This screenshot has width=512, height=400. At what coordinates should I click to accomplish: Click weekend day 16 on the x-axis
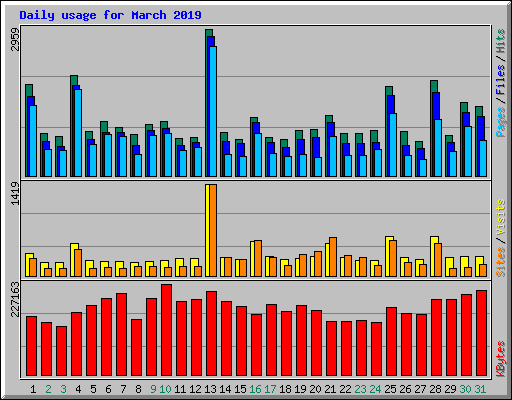(x=255, y=389)
